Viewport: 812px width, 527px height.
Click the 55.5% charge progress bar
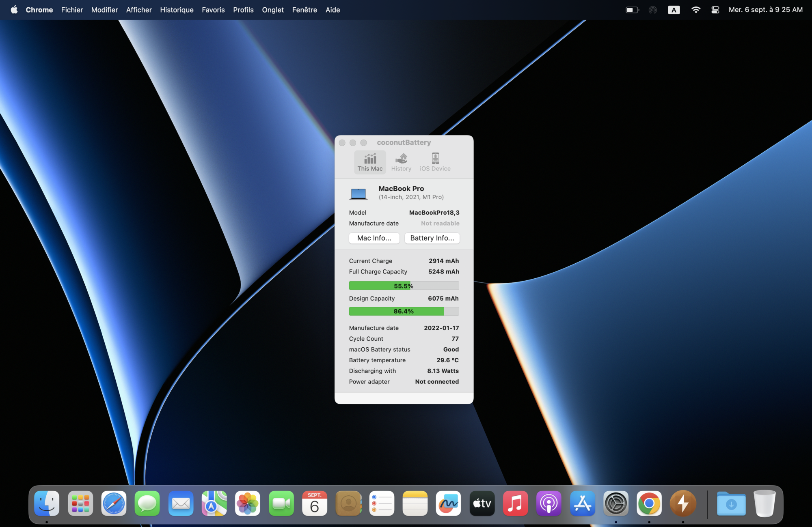[x=404, y=286]
